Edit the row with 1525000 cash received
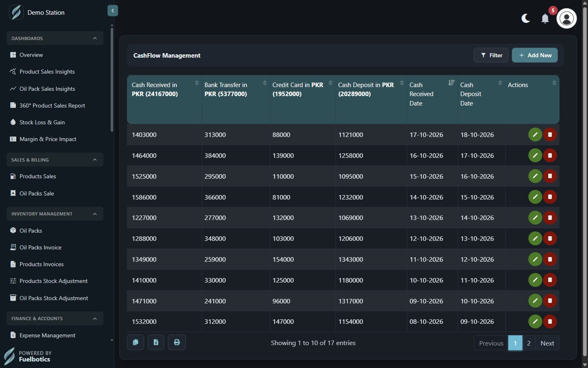 (x=535, y=176)
